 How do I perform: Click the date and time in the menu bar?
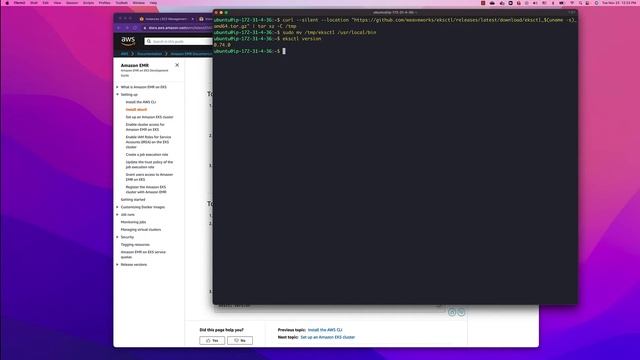point(619,3)
